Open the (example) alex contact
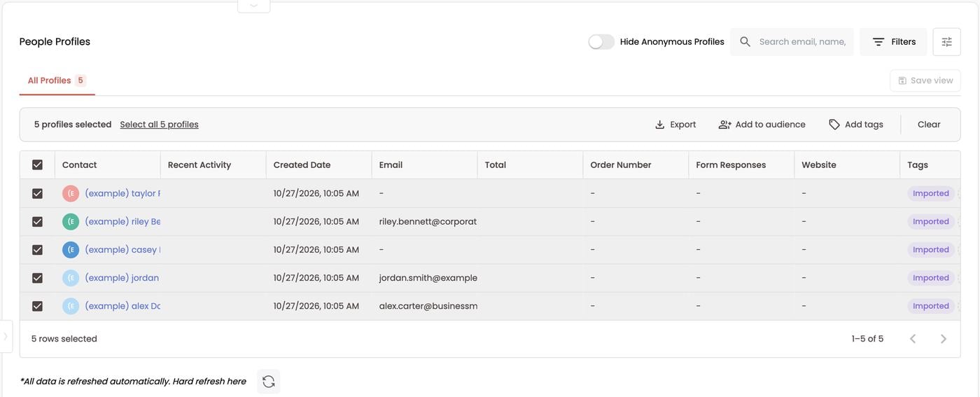 122,305
